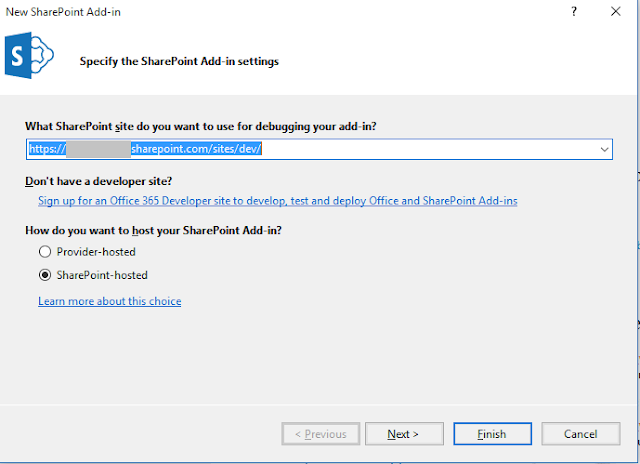Open the Office 365 Developer site sign-up link
This screenshot has width=640, height=464.
(278, 201)
